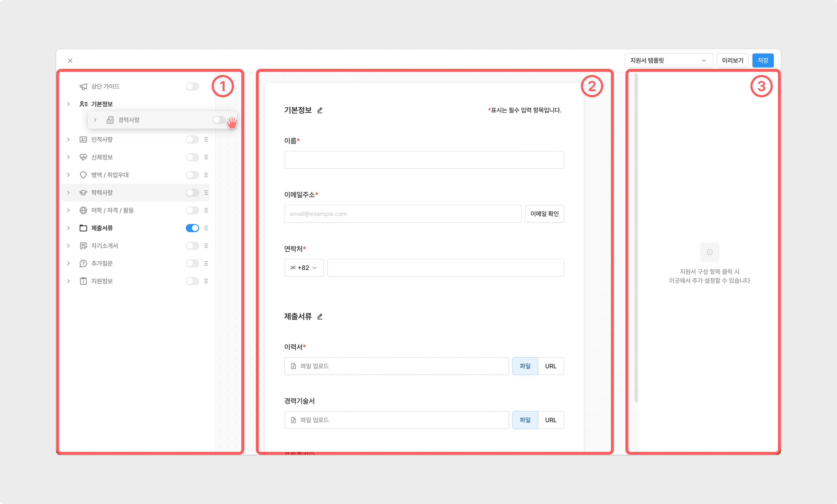This screenshot has height=504, width=837.
Task: Click the heart icon for 신체정보
Action: [83, 157]
